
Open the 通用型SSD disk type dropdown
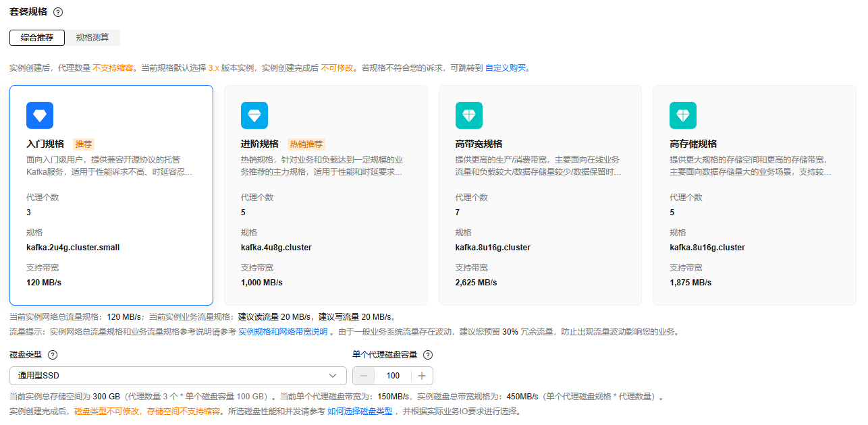pos(169,376)
